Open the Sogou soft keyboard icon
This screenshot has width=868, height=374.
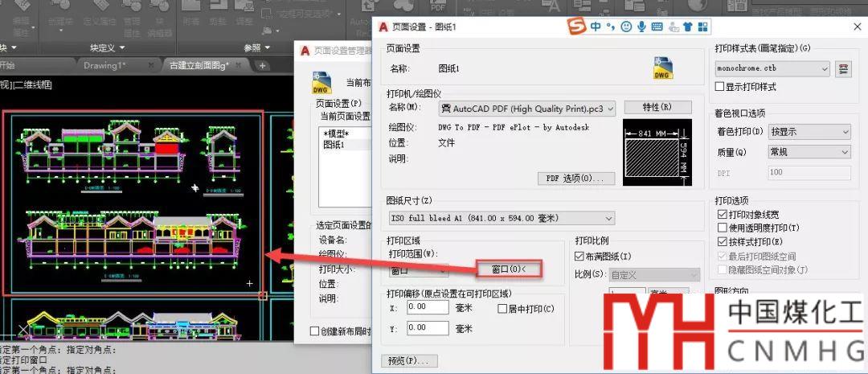tap(657, 27)
